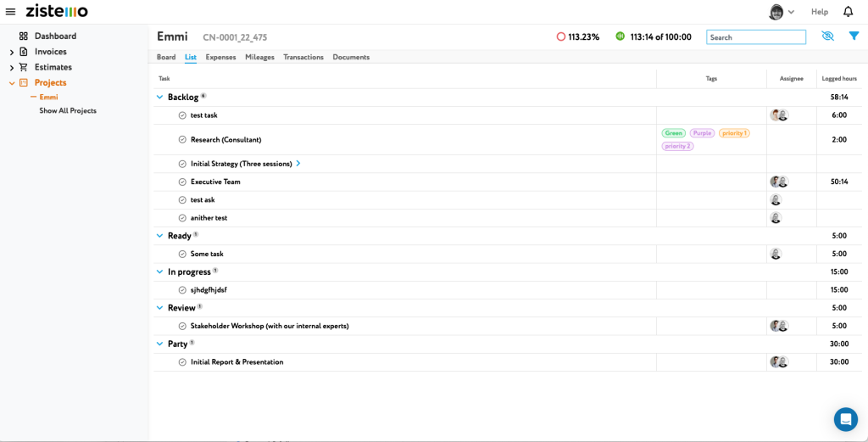Open the 'Executive Team' task

click(x=215, y=182)
